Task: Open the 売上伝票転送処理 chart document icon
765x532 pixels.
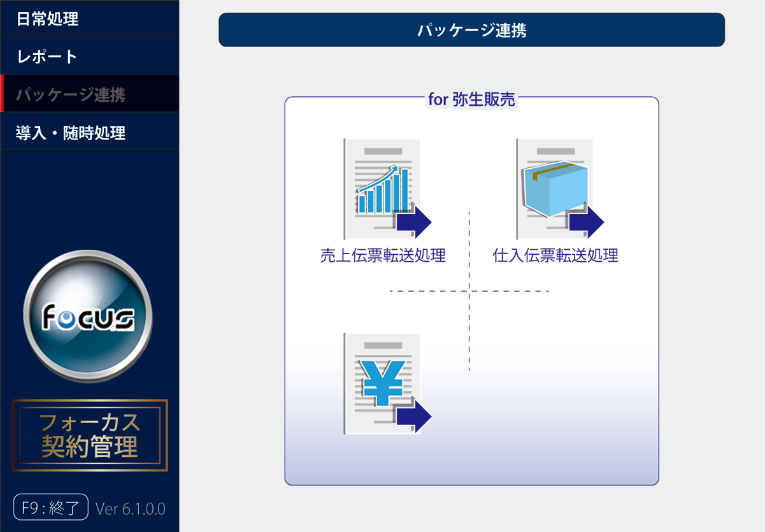Action: [x=387, y=189]
